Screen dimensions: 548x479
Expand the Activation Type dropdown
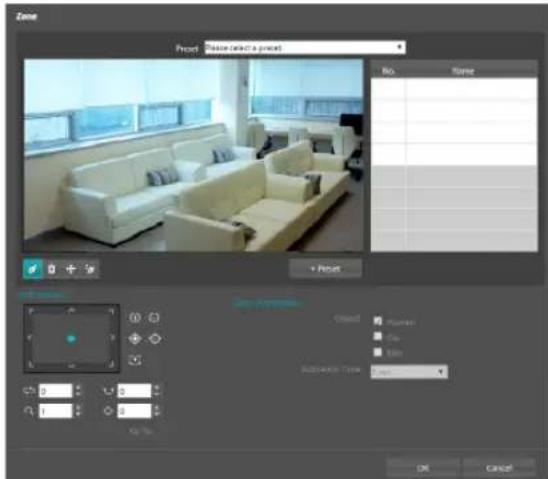409,372
